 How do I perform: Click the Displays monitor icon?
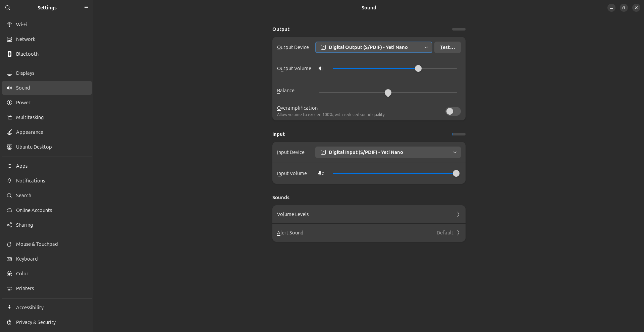click(9, 73)
